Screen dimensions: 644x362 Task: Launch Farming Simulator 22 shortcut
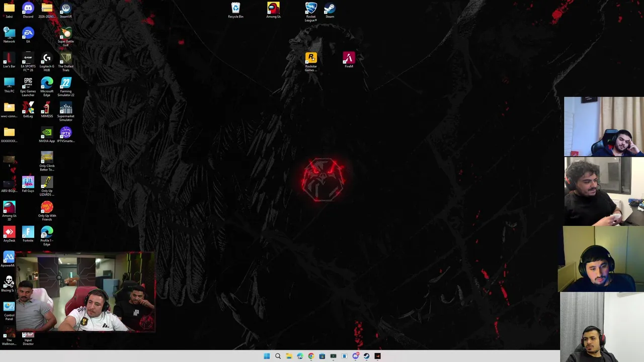tap(65, 86)
